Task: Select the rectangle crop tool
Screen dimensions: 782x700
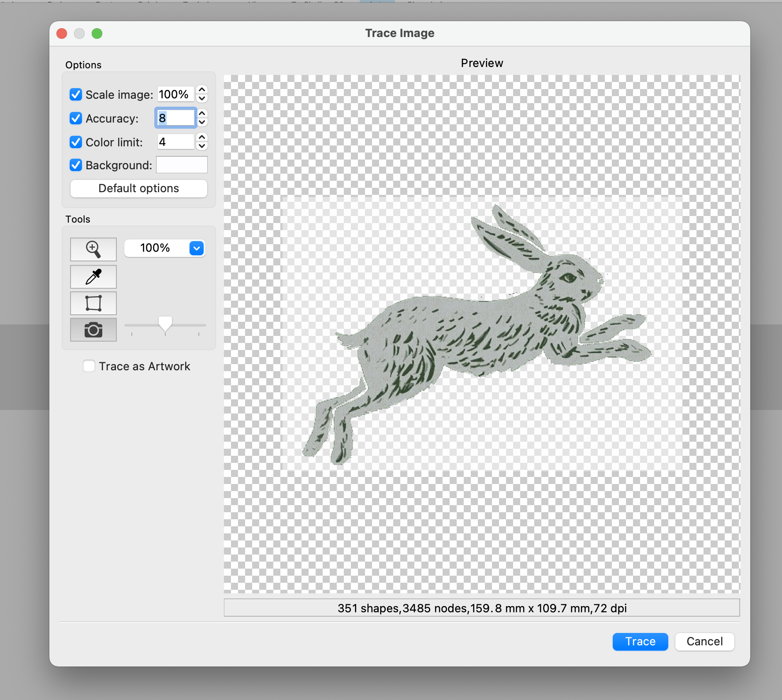Action: click(93, 303)
